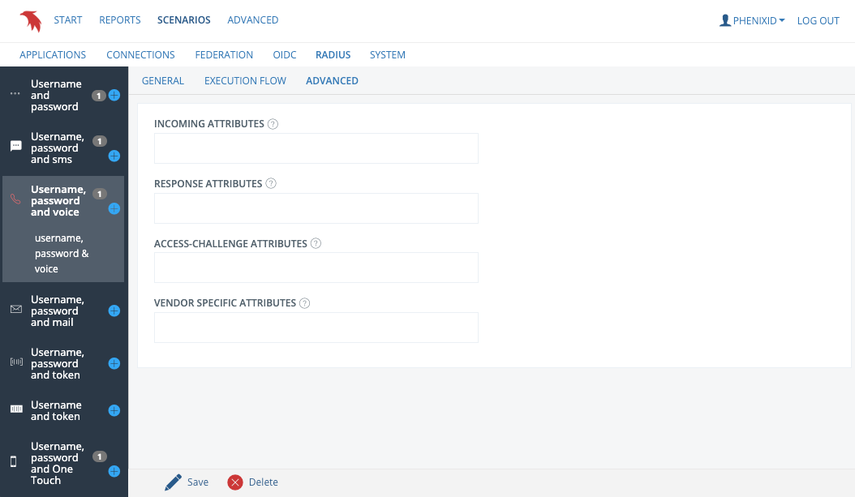855x497 pixels.
Task: Click the One Touch mobile phone icon
Action: [x=14, y=462]
